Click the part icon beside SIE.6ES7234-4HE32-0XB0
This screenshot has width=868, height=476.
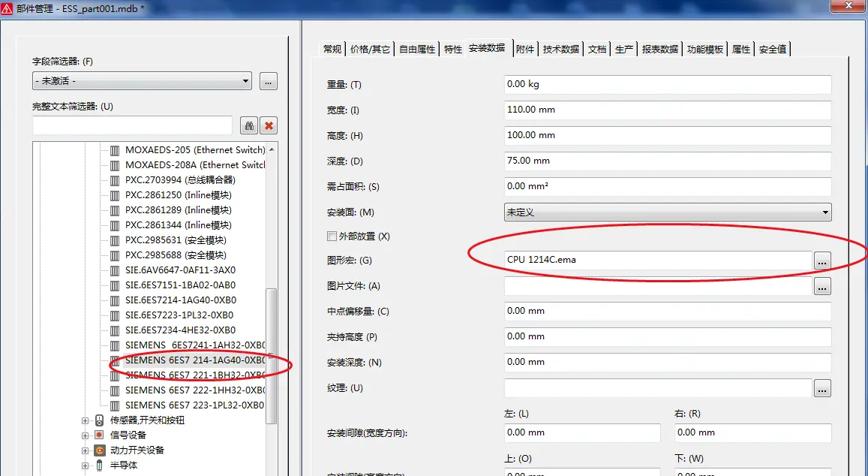click(115, 330)
